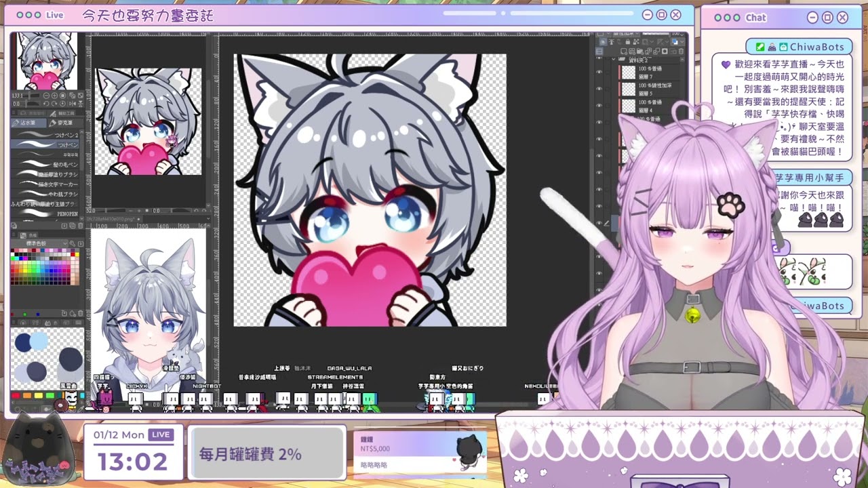Flip canvas vertically in Navigator
The image size is (868, 488).
(x=81, y=104)
